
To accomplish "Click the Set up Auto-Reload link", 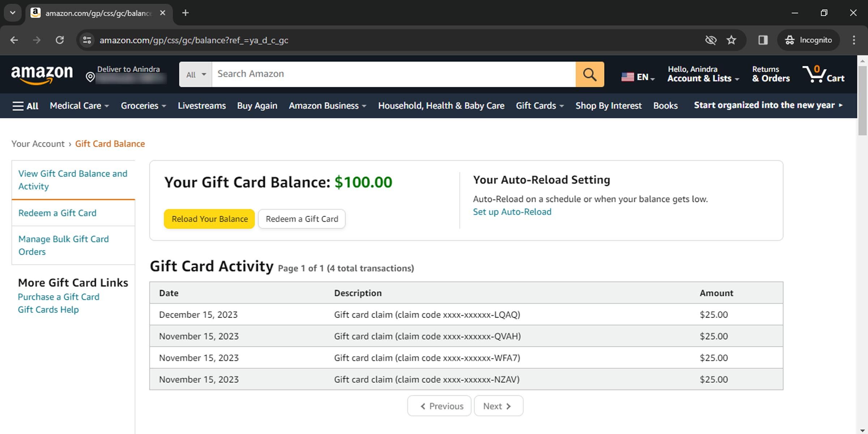I will tap(512, 212).
